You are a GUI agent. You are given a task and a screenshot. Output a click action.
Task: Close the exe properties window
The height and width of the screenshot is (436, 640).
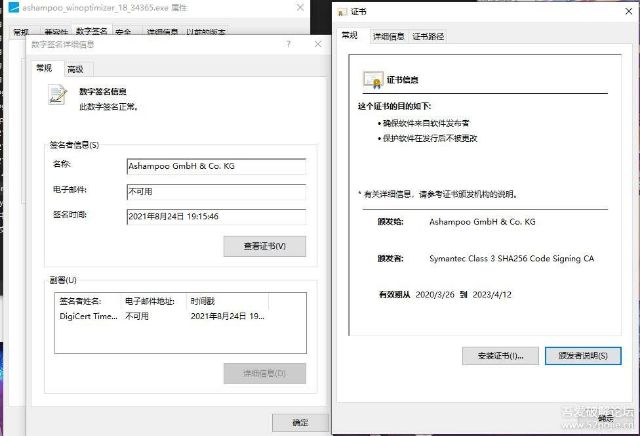click(x=300, y=7)
